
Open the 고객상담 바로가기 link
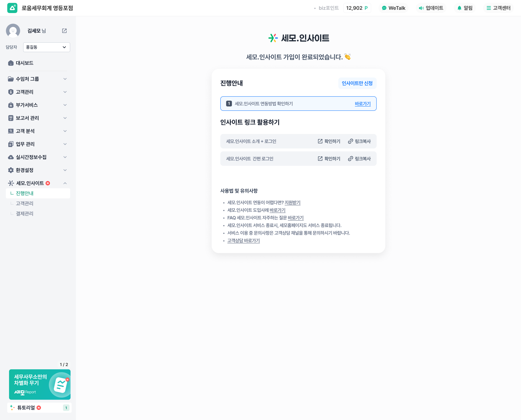coord(243,240)
